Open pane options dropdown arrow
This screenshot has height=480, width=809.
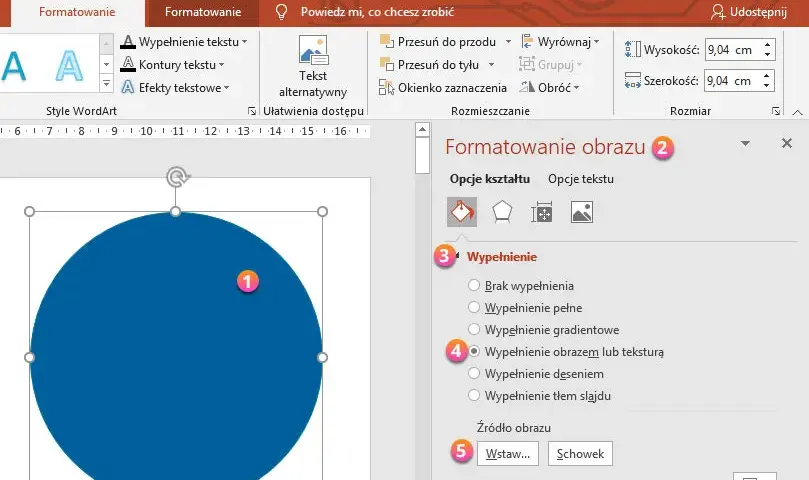(745, 143)
